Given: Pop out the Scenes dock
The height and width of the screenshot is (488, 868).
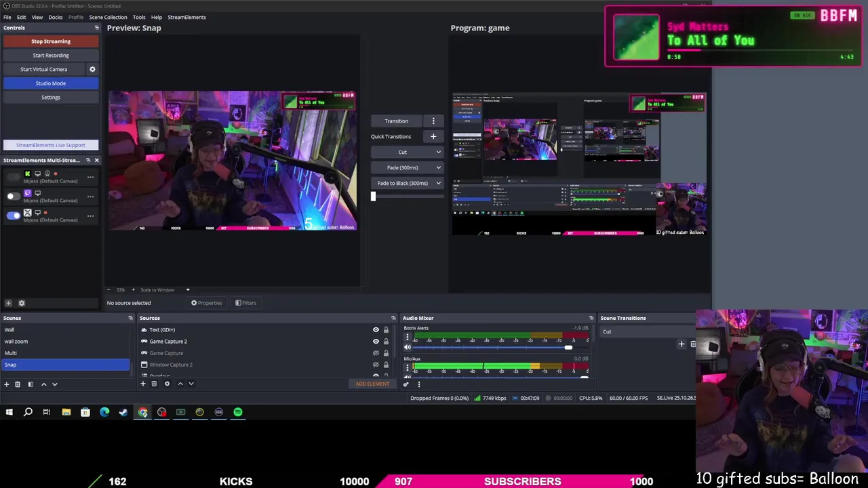Looking at the screenshot, I should coord(130,318).
